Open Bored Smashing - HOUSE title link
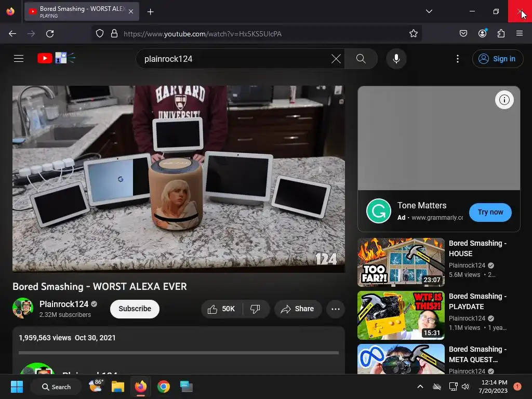 [477, 248]
